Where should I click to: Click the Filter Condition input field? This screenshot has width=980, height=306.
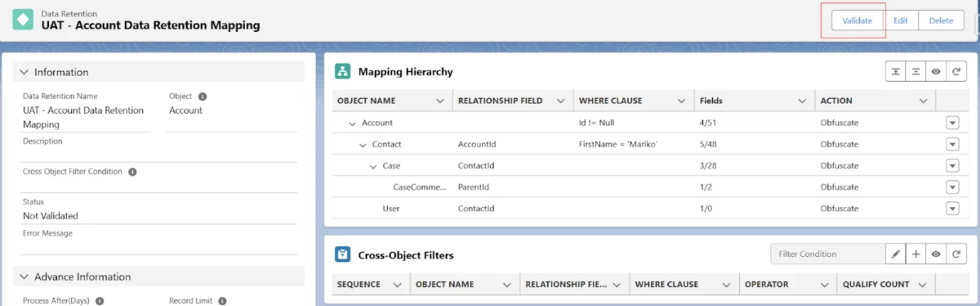click(827, 254)
